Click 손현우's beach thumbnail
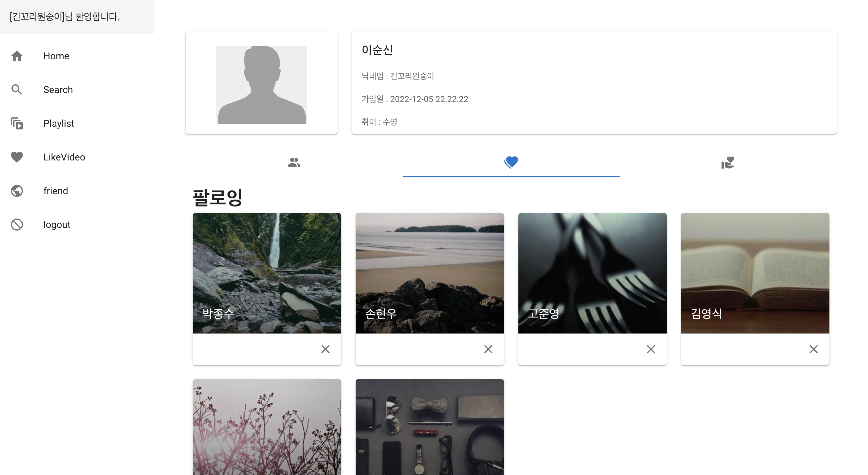The image size is (868, 475). pyautogui.click(x=429, y=273)
